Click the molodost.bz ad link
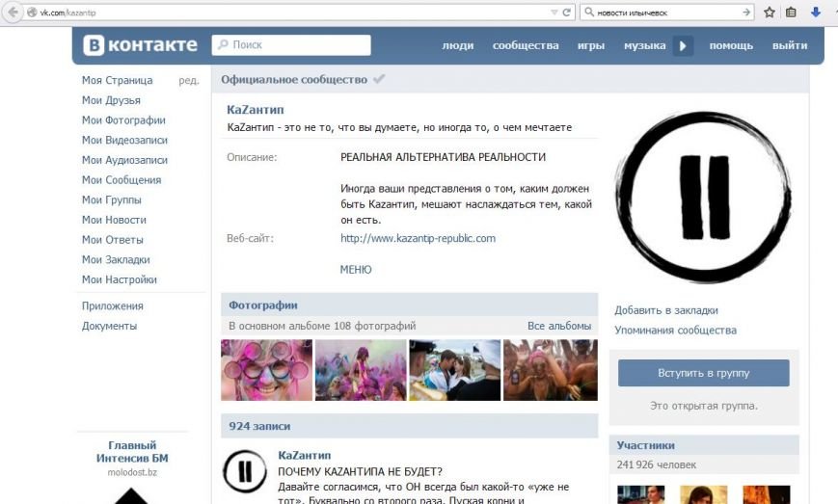The width and height of the screenshot is (838, 504). 132,472
